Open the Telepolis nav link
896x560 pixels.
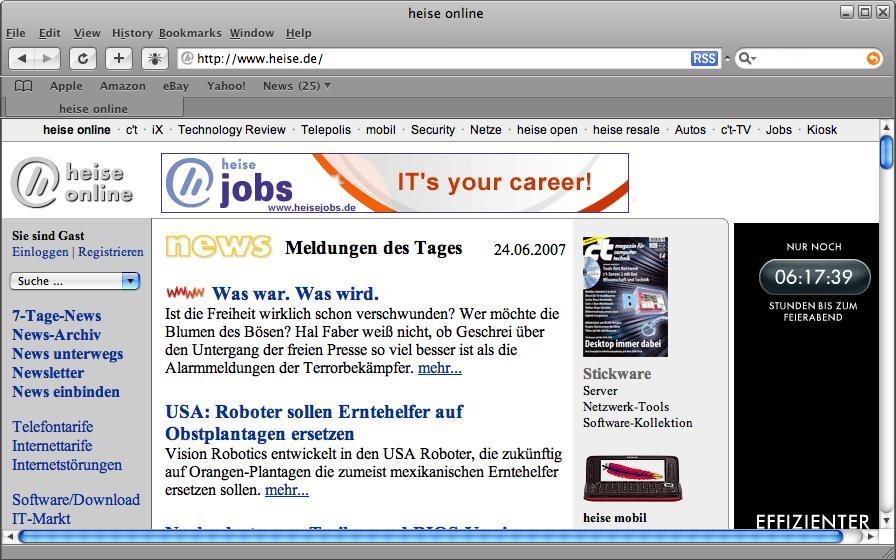coord(326,130)
